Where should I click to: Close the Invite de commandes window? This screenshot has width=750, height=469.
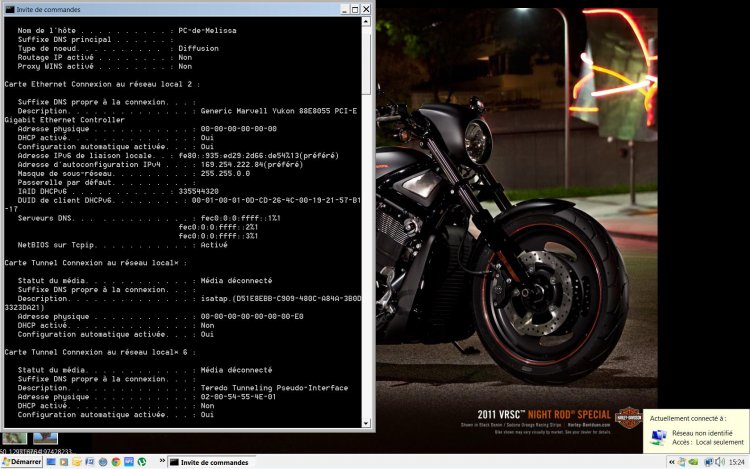point(366,9)
